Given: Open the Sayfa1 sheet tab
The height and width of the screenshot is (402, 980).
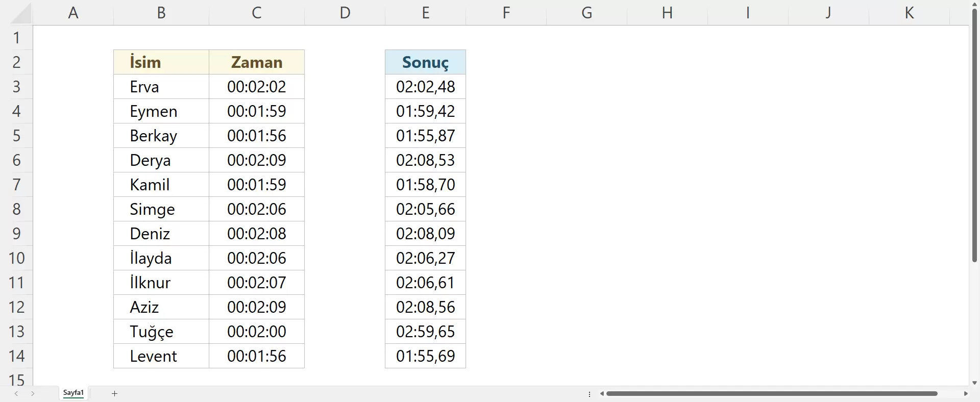Looking at the screenshot, I should tap(73, 393).
